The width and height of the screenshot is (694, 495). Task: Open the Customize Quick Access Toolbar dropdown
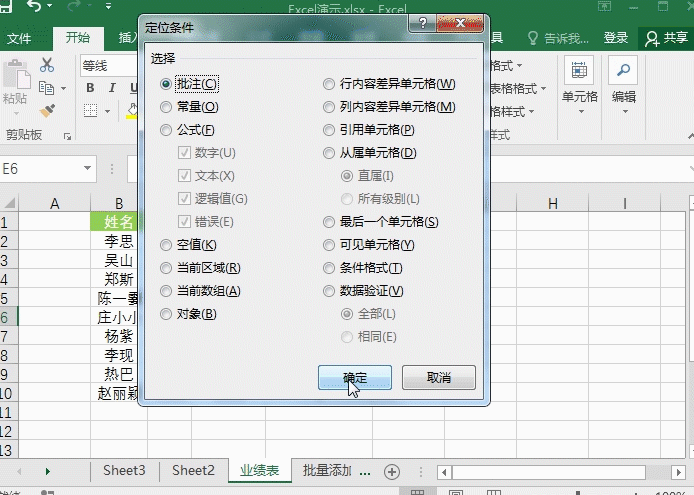click(x=108, y=6)
